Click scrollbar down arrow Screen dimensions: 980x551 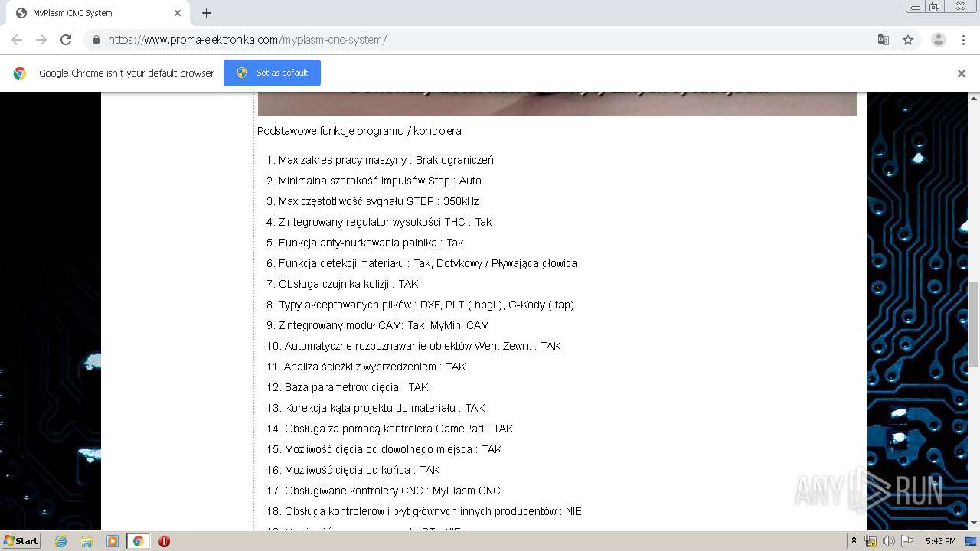pos(974,523)
